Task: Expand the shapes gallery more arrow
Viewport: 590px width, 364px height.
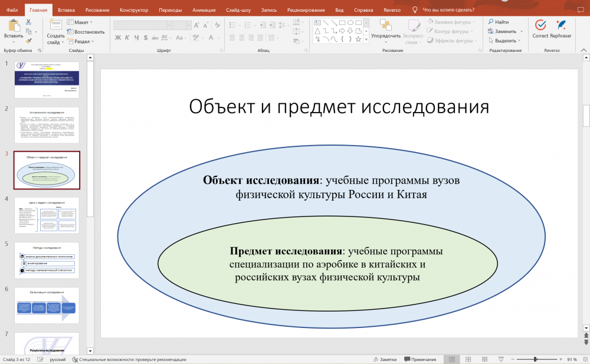Action: [x=366, y=39]
